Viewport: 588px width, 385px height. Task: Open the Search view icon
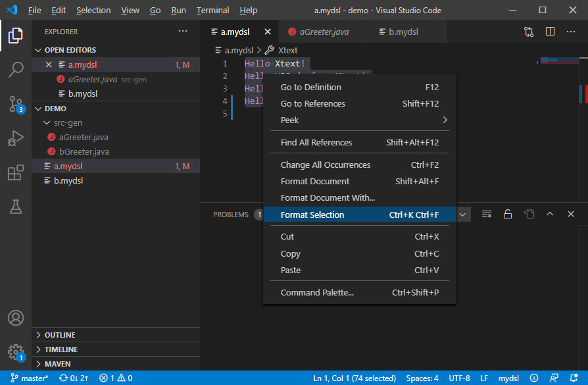click(x=15, y=69)
